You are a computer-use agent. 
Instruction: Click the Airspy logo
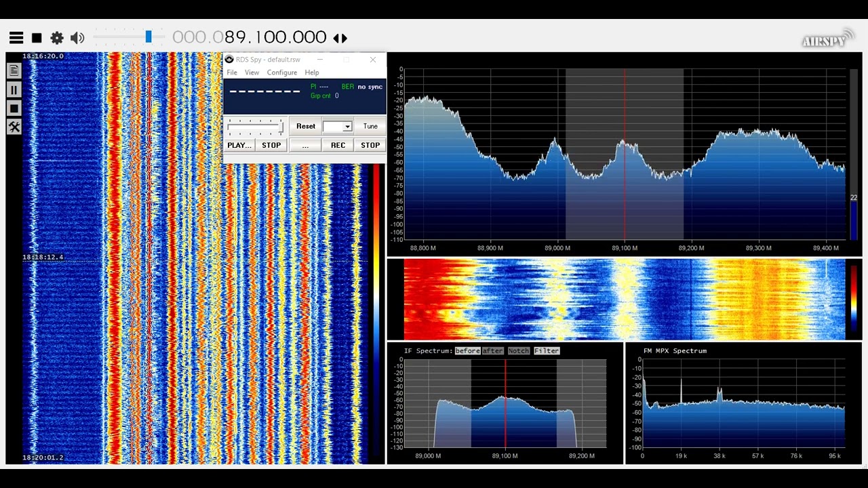tap(828, 39)
